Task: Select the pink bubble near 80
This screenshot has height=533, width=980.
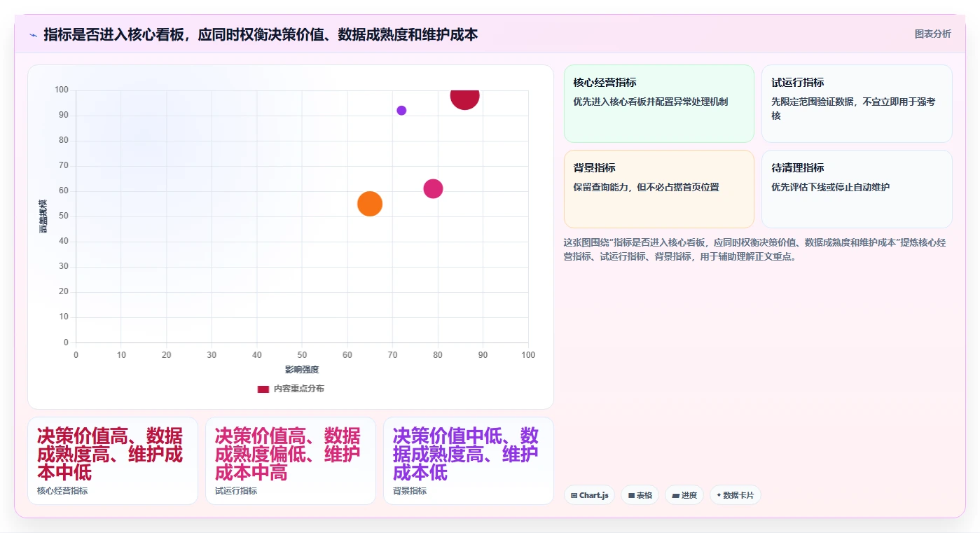Action: point(433,188)
